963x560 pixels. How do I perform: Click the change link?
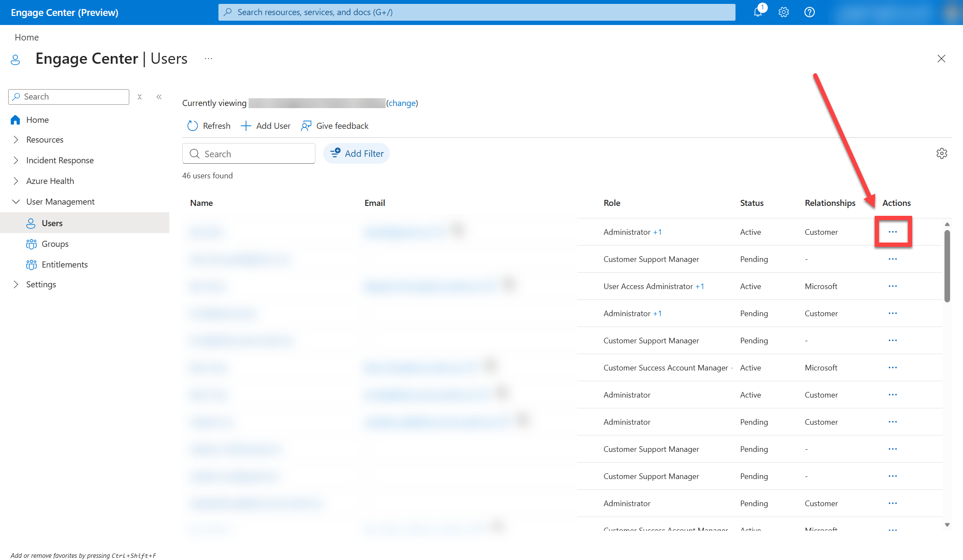tap(402, 103)
